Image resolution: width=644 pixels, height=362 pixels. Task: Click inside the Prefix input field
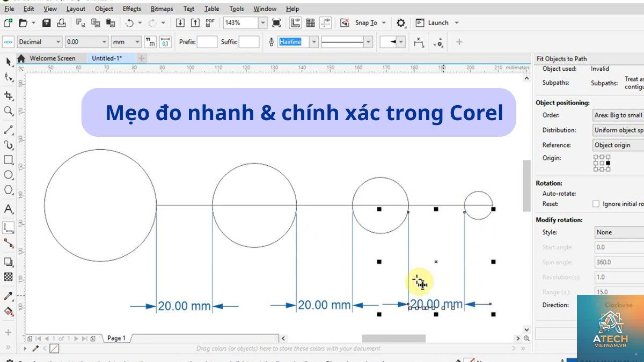pyautogui.click(x=207, y=42)
